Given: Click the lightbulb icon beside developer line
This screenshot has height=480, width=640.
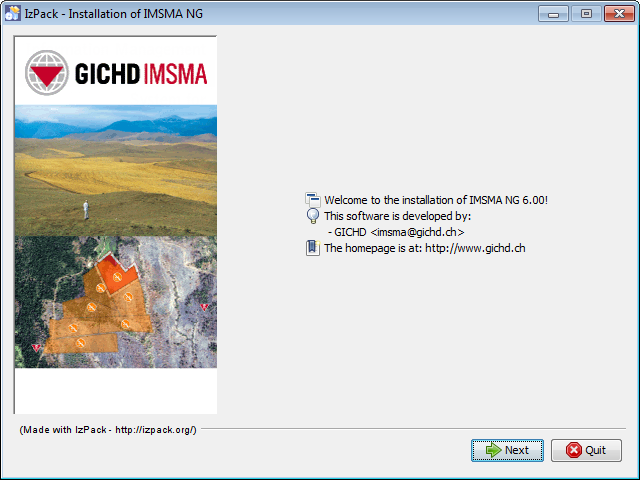Looking at the screenshot, I should (x=313, y=216).
